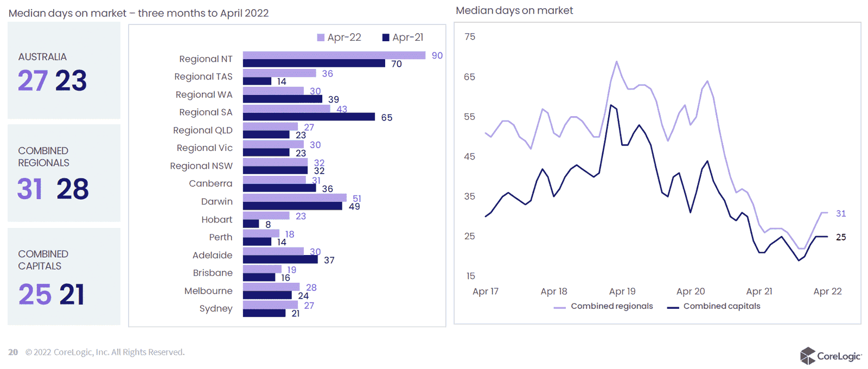Click the Regional SA Apr-21 bar
Viewport: 868px width, 369px height.
309,117
